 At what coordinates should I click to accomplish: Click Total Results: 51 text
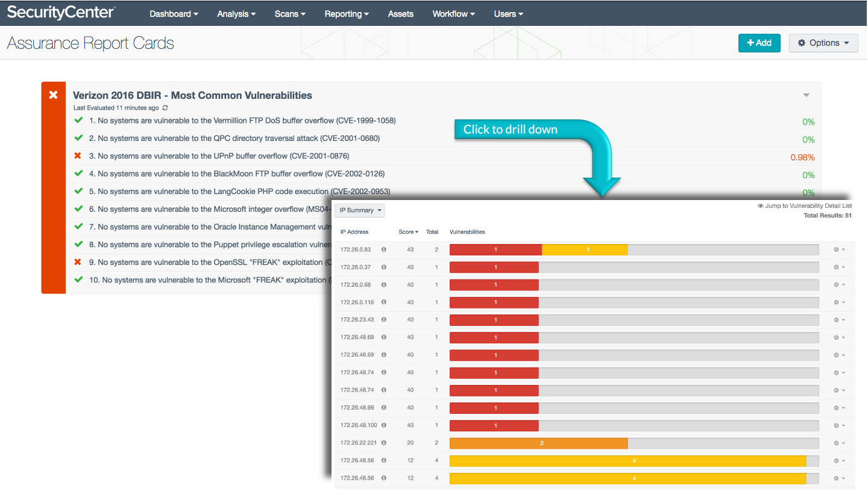[x=828, y=215]
